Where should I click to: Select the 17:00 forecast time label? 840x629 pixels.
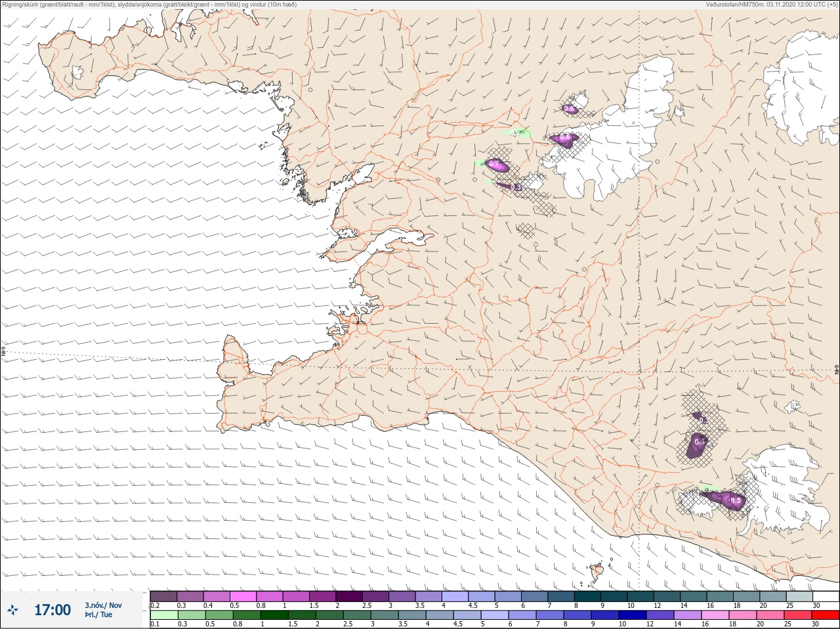pyautogui.click(x=52, y=610)
